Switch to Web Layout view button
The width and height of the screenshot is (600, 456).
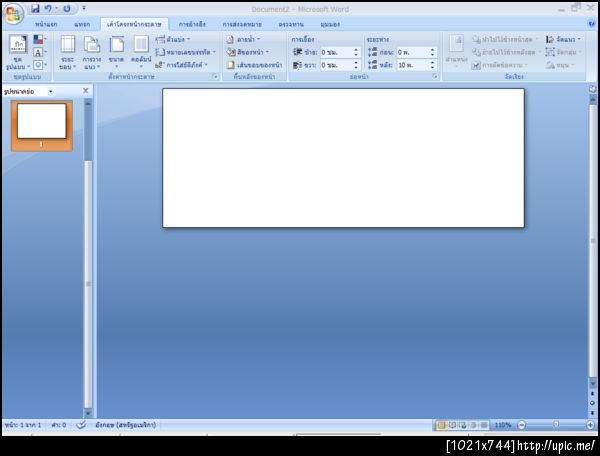pyautogui.click(x=463, y=425)
